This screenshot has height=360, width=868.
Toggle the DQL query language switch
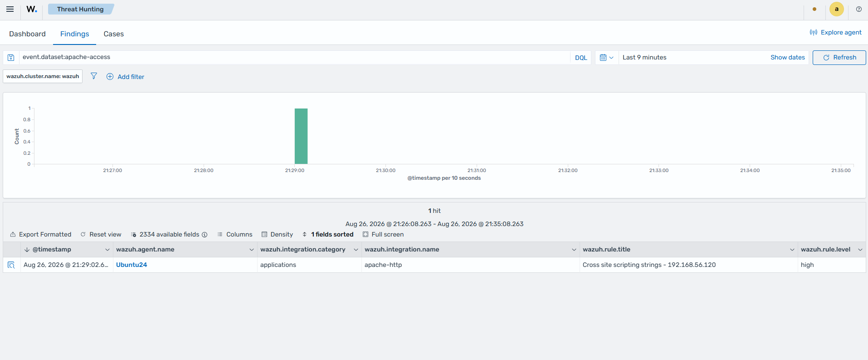click(581, 58)
